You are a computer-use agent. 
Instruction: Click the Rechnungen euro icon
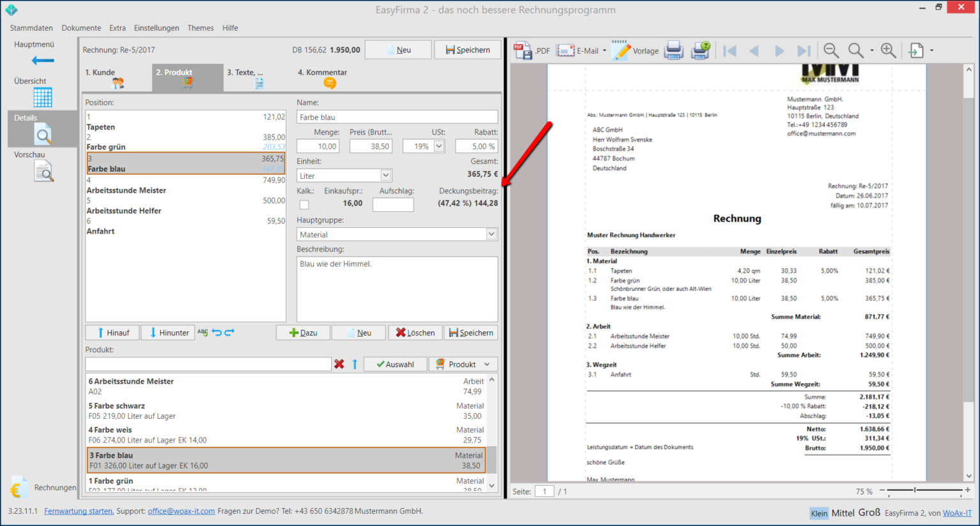coord(19,488)
